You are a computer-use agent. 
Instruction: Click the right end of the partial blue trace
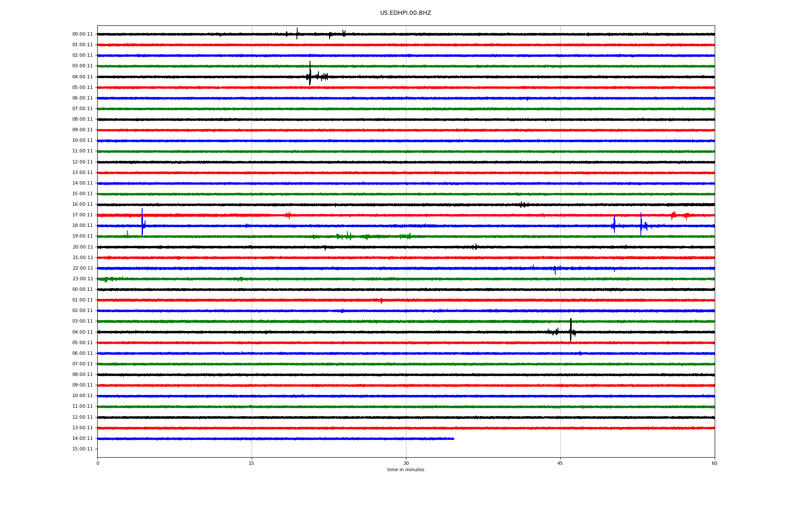click(453, 439)
